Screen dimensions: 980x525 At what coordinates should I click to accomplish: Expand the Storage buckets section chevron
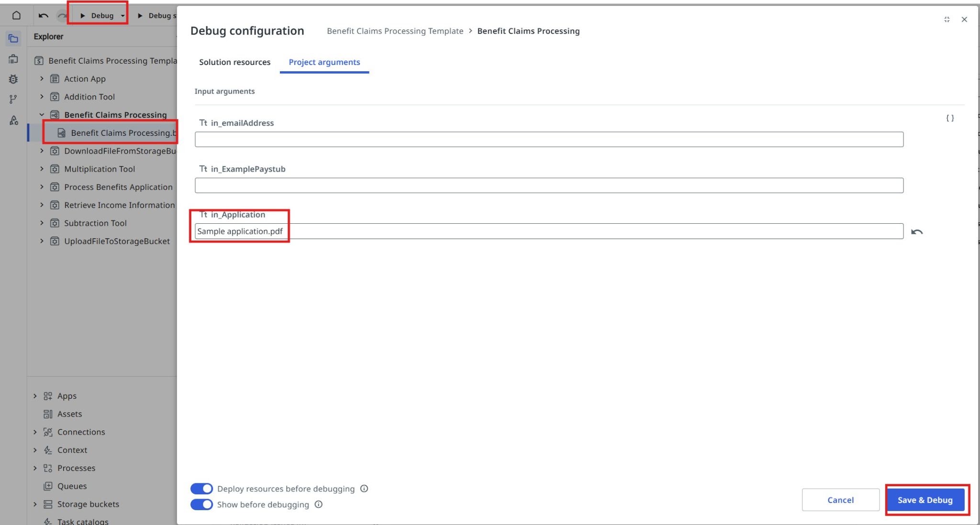pyautogui.click(x=35, y=504)
